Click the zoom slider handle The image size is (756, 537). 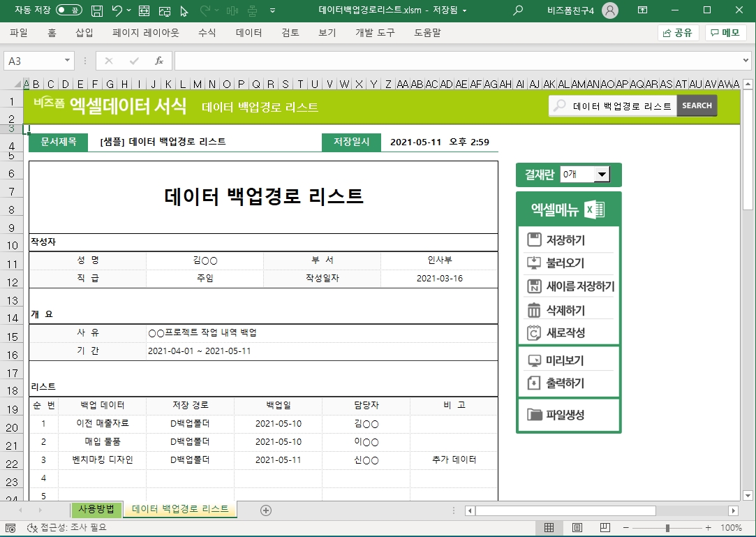[668, 528]
